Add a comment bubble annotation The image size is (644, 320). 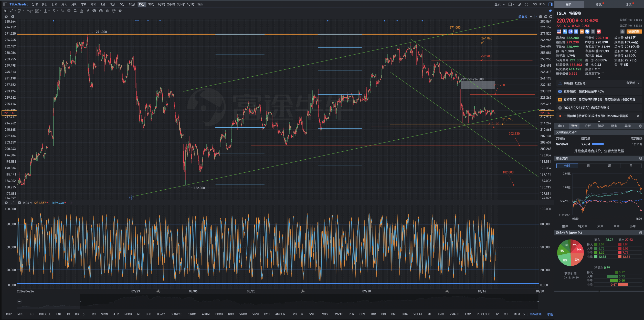point(69,11)
